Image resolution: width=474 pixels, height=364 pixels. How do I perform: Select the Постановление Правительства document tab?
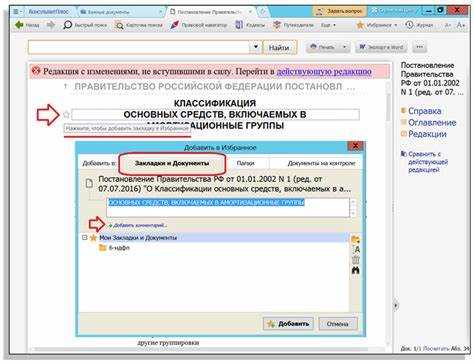(208, 12)
